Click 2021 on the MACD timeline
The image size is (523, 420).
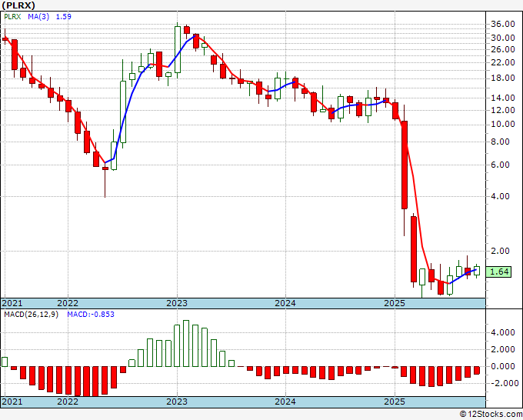coord(12,402)
